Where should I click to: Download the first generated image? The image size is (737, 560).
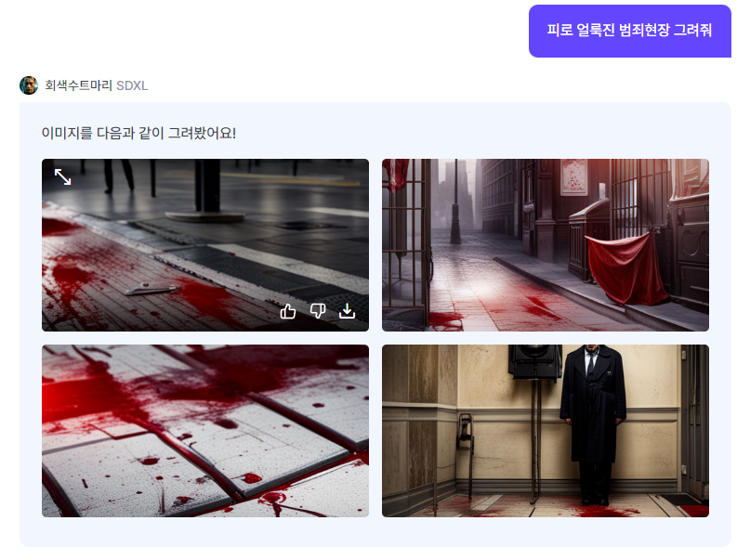(x=348, y=311)
